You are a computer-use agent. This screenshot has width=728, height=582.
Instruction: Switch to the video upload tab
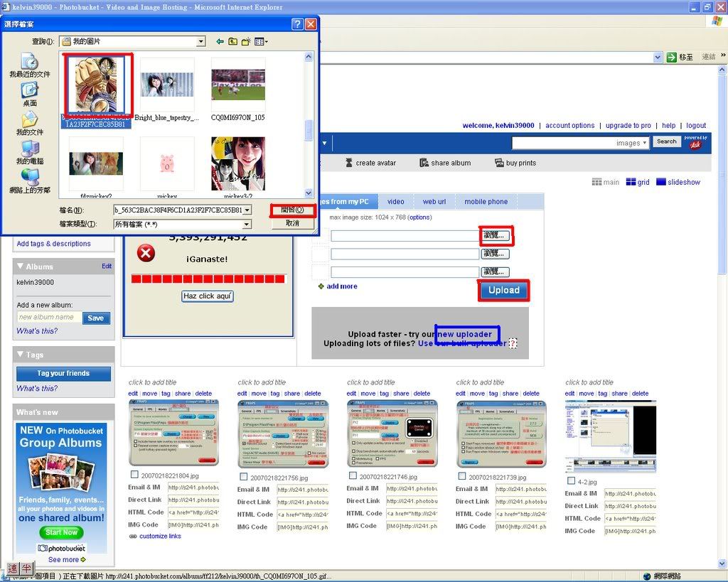tap(396, 202)
